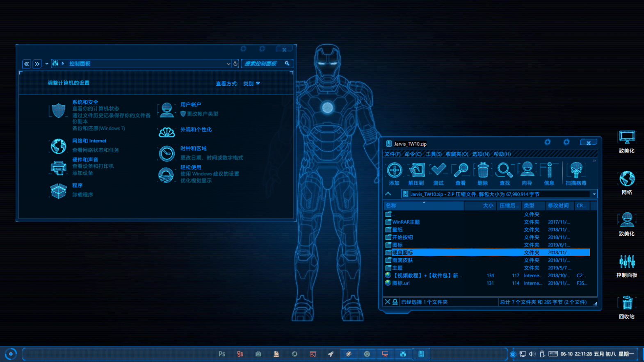This screenshot has height=362, width=644.
Task: Open the 外观和个性化 link
Action: pos(196,130)
